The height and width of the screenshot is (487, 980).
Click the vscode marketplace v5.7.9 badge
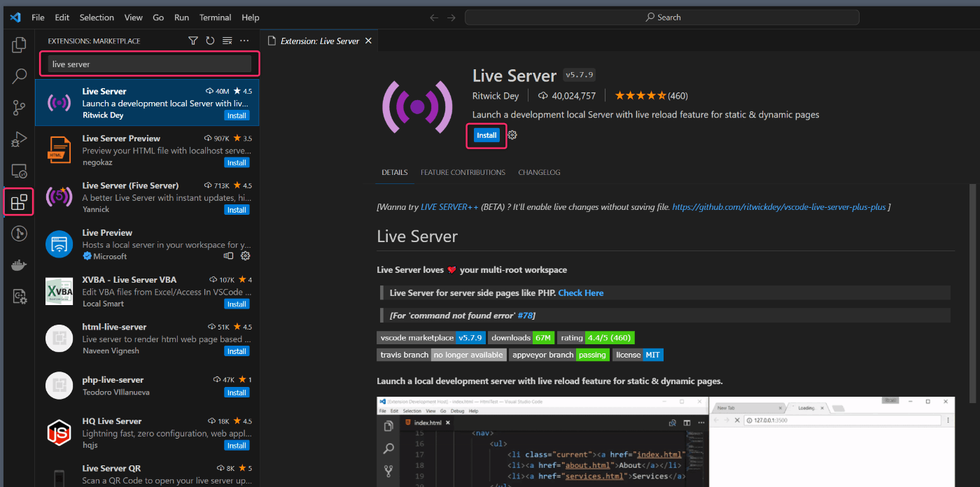point(430,337)
